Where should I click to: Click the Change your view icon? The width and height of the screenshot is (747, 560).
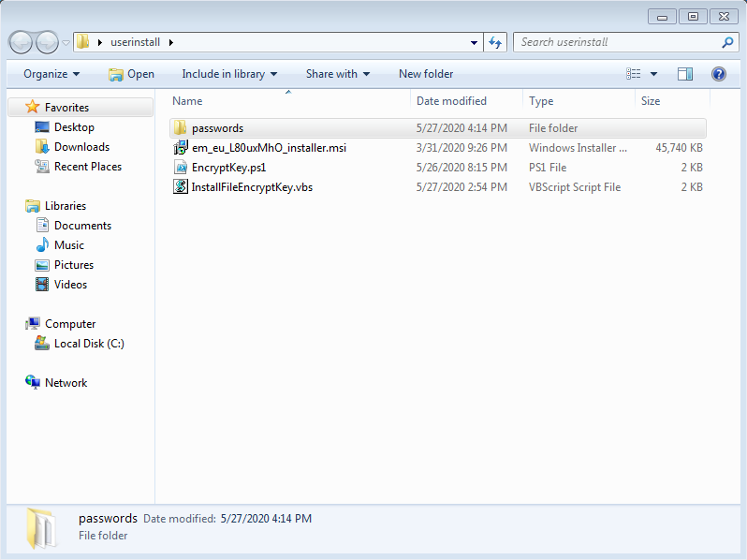click(x=633, y=74)
